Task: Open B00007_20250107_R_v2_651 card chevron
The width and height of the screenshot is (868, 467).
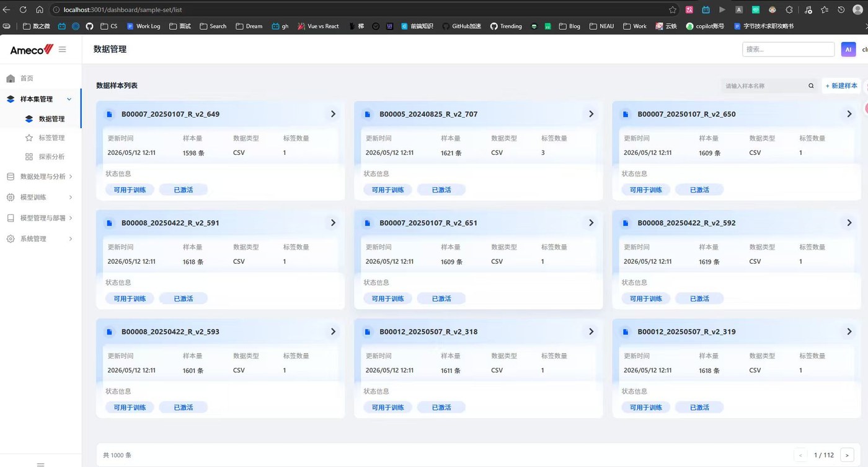Action: tap(591, 223)
